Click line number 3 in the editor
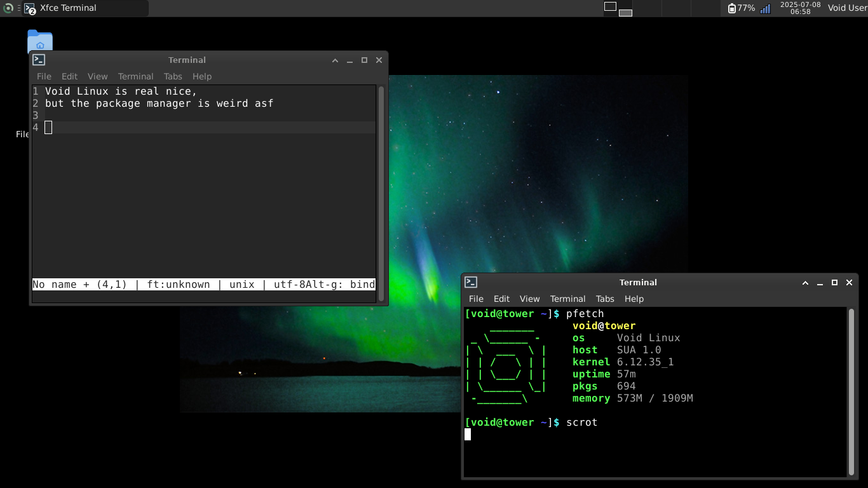Image resolution: width=868 pixels, height=488 pixels. pos(36,115)
